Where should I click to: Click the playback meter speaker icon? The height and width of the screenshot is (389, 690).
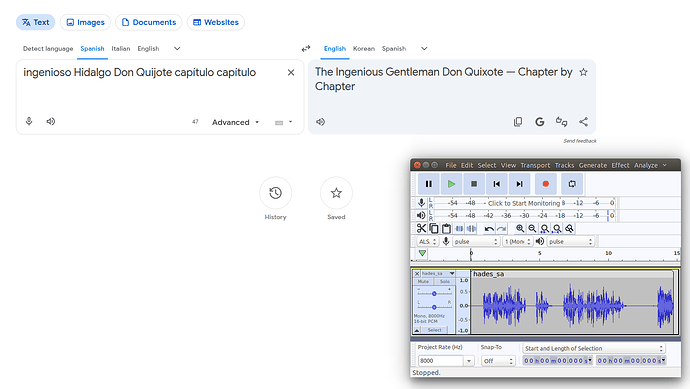(421, 215)
